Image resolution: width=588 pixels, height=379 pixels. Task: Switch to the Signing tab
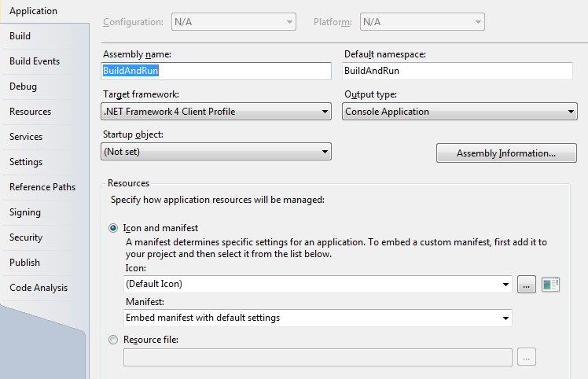tap(25, 212)
